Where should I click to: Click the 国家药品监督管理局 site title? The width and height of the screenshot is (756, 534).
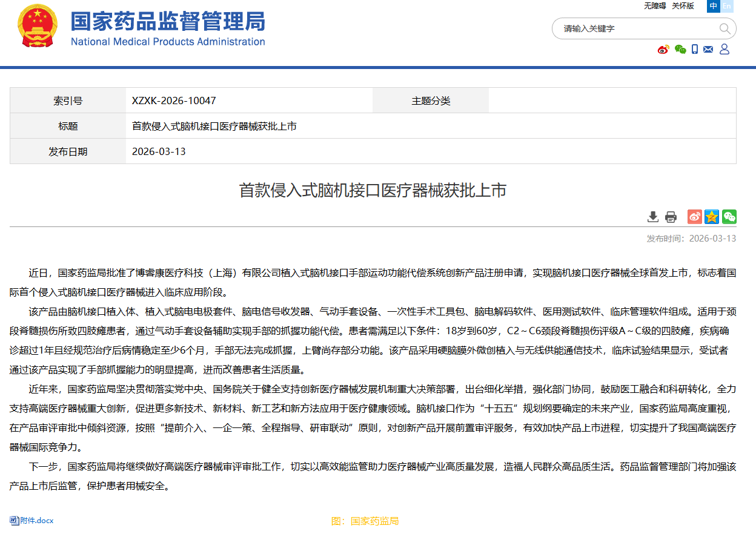(x=168, y=22)
